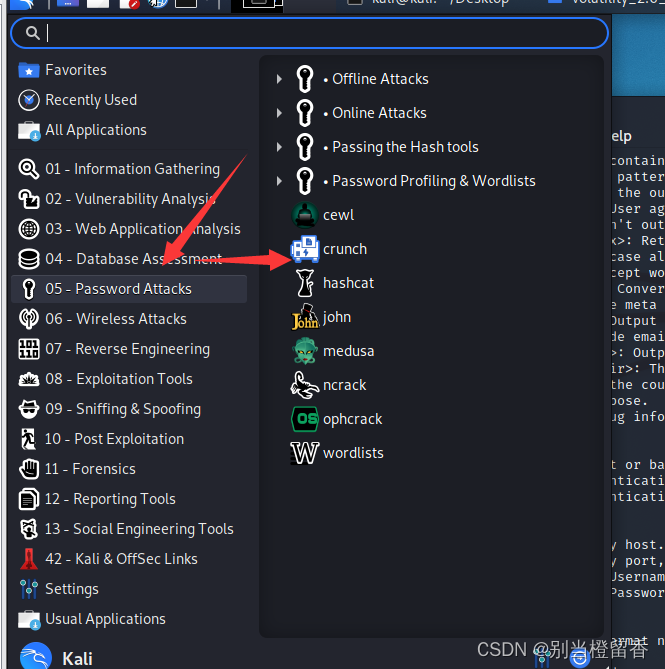Click the Reverse Engineering binary icon
Image resolution: width=665 pixels, height=669 pixels.
pyautogui.click(x=29, y=349)
